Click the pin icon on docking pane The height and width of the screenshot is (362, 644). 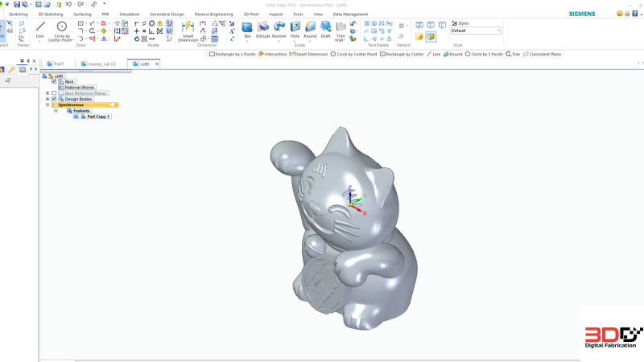click(x=28, y=61)
